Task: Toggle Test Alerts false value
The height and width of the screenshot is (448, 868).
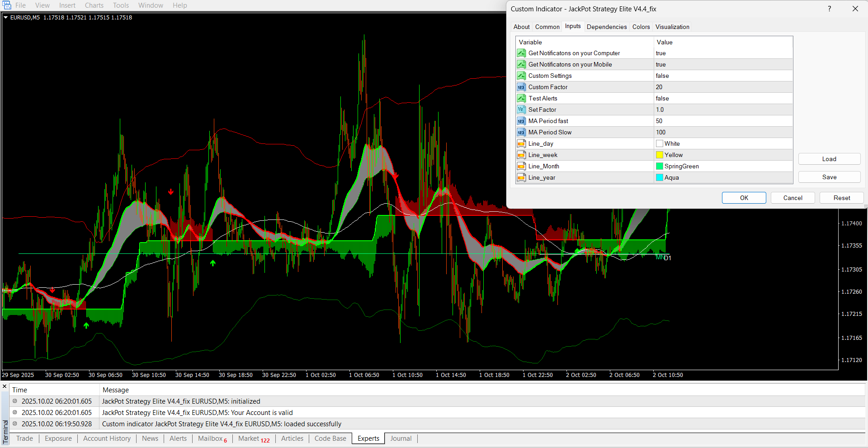Action: pos(662,99)
